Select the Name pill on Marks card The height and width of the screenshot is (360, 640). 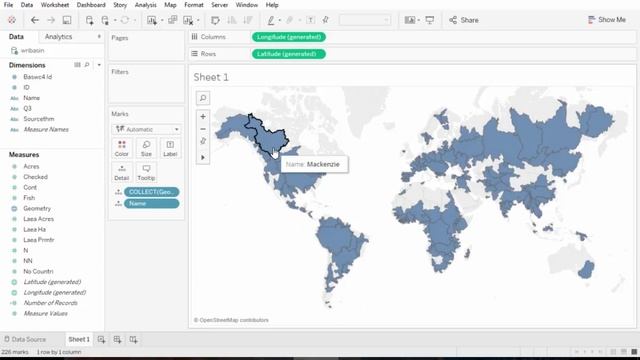(x=151, y=204)
